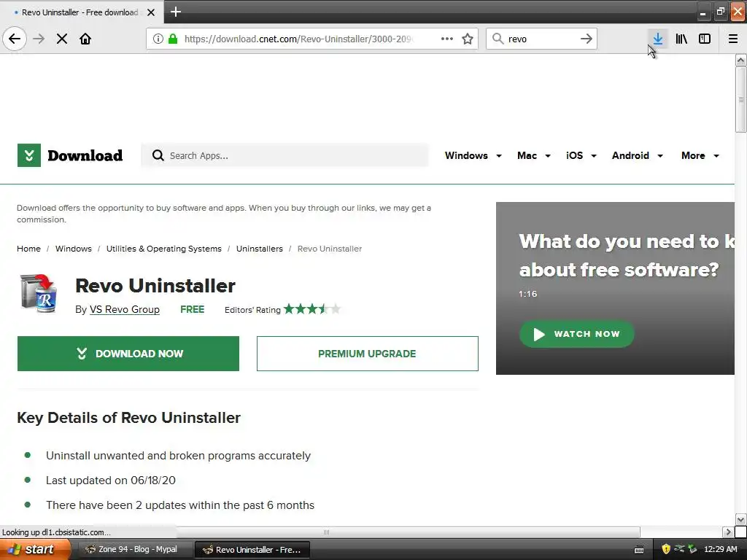Click into the Search Apps field
The image size is (747, 560).
click(285, 156)
